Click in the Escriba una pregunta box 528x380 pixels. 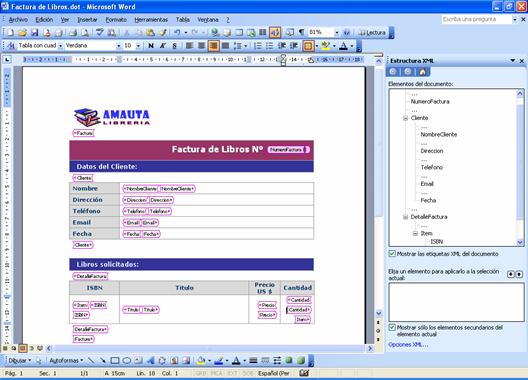pyautogui.click(x=476, y=20)
